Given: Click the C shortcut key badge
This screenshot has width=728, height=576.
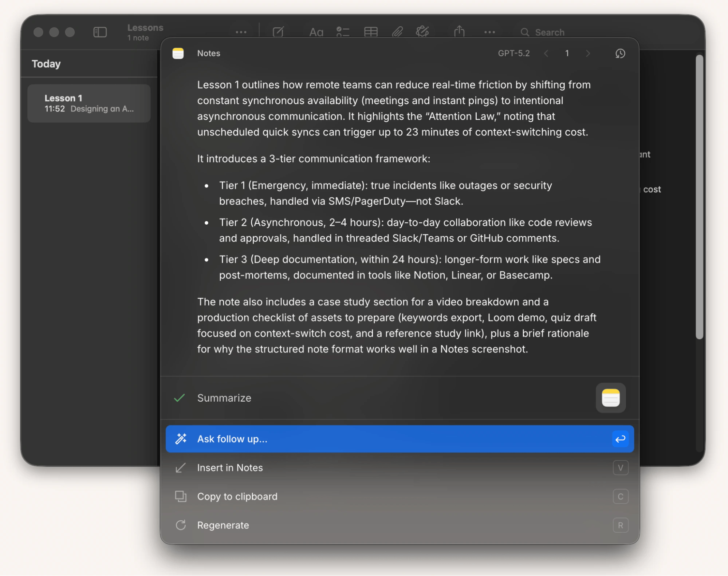Looking at the screenshot, I should coord(620,496).
